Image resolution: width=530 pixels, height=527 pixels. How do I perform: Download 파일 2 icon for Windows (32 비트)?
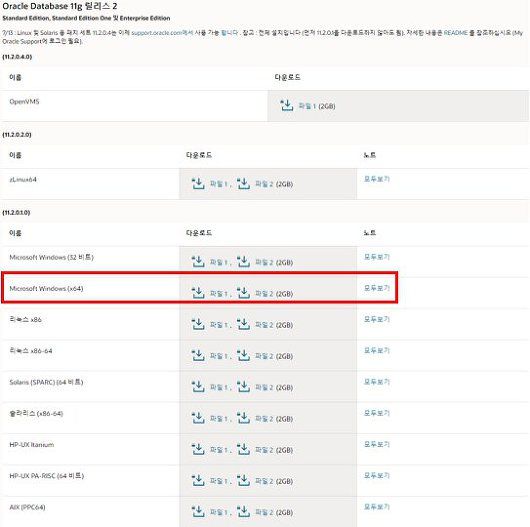[x=243, y=262]
